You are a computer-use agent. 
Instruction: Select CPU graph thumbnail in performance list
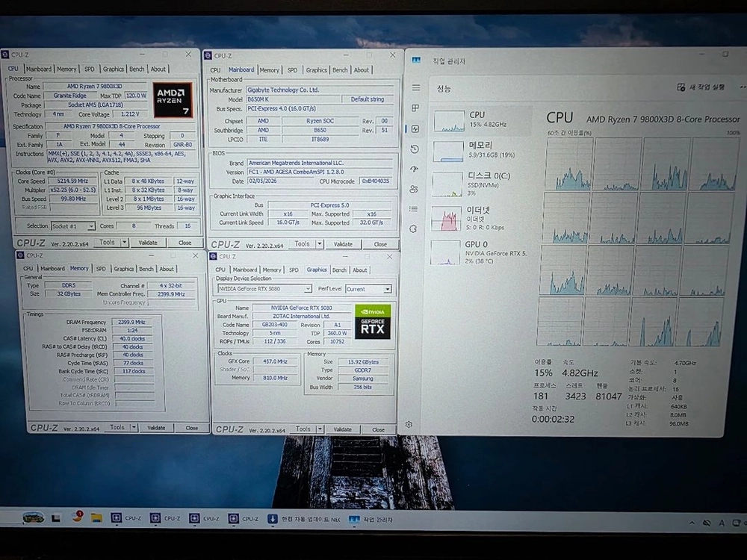coord(449,121)
